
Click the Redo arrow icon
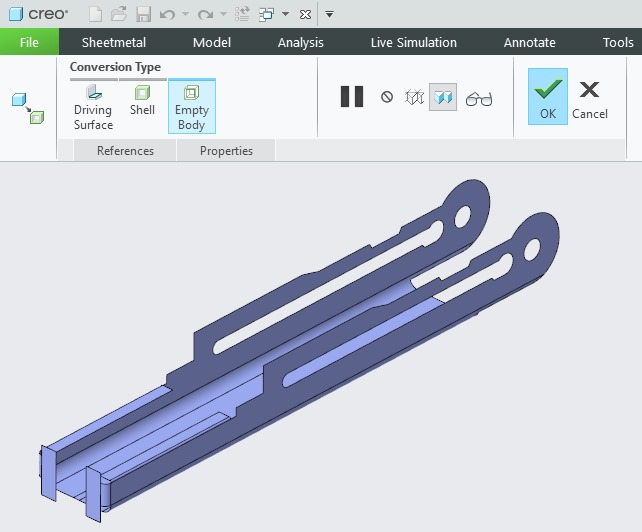[205, 15]
